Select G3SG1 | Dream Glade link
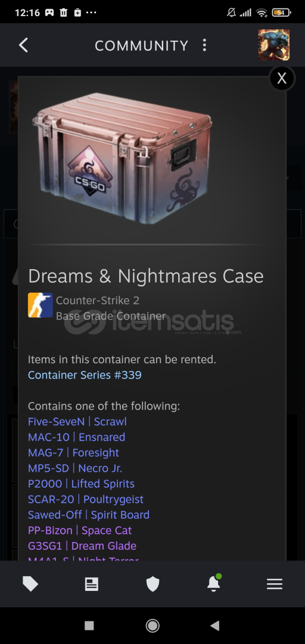The image size is (305, 644). click(82, 546)
